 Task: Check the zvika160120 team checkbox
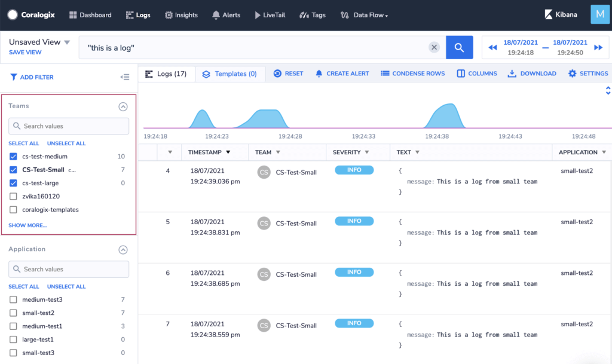coord(13,196)
